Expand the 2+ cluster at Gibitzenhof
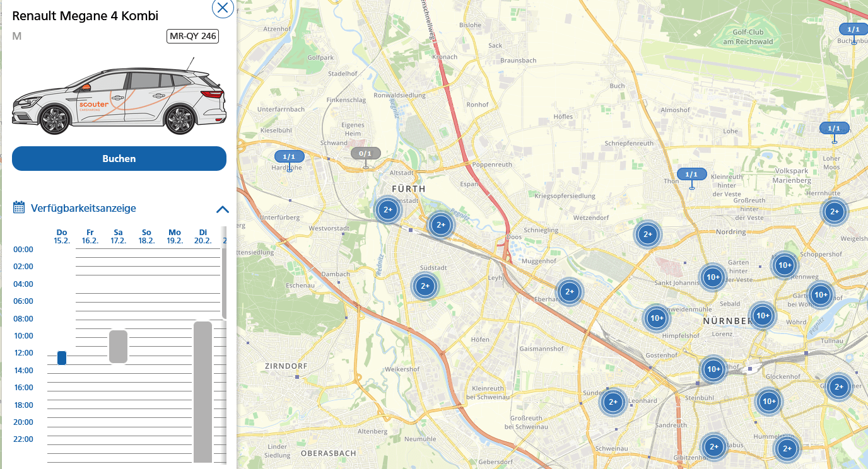This screenshot has height=469, width=868. pyautogui.click(x=714, y=447)
